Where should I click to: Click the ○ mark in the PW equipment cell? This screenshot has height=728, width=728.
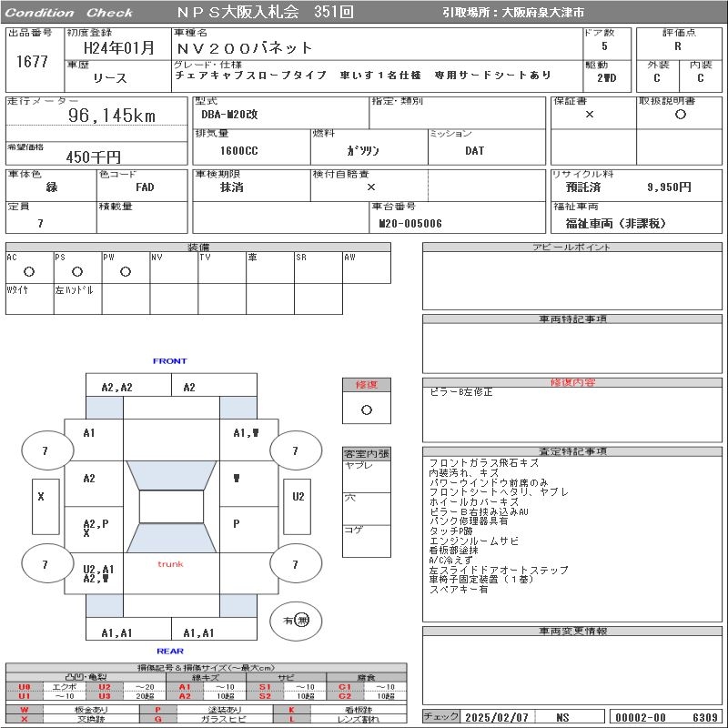(x=126, y=271)
